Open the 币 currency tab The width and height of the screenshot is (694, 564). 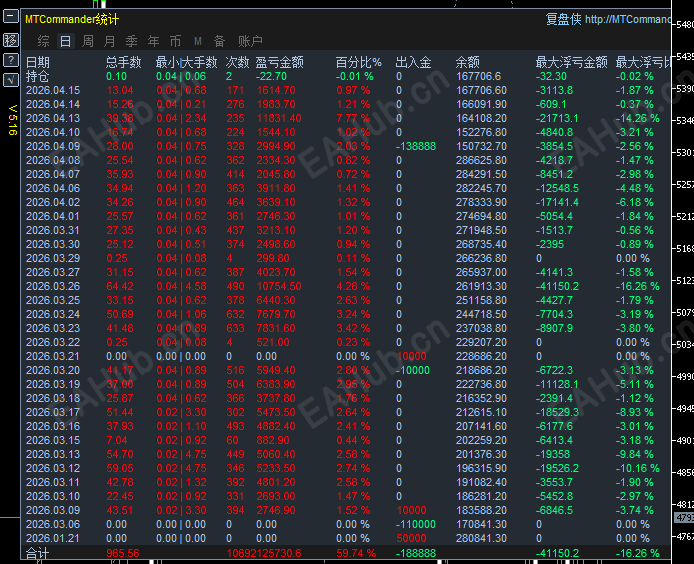(175, 41)
